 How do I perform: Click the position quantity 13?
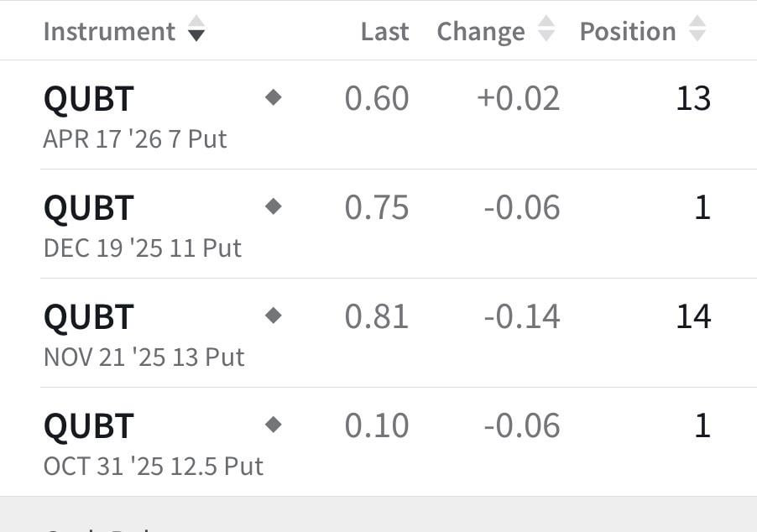(x=693, y=99)
